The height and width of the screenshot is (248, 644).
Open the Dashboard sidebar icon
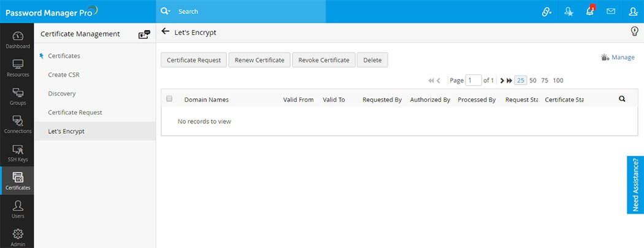(17, 40)
